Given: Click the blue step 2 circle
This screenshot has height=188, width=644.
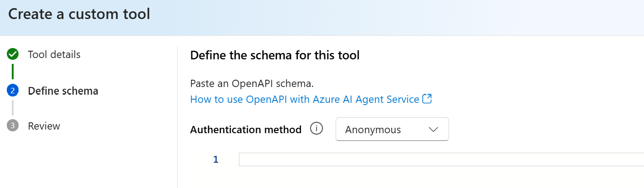Looking at the screenshot, I should pos(13,91).
